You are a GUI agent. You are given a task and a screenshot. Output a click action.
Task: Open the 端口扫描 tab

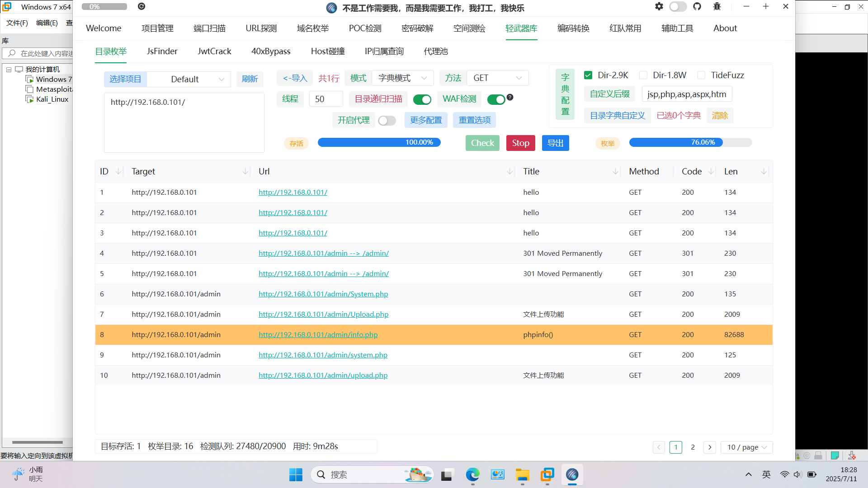point(209,28)
